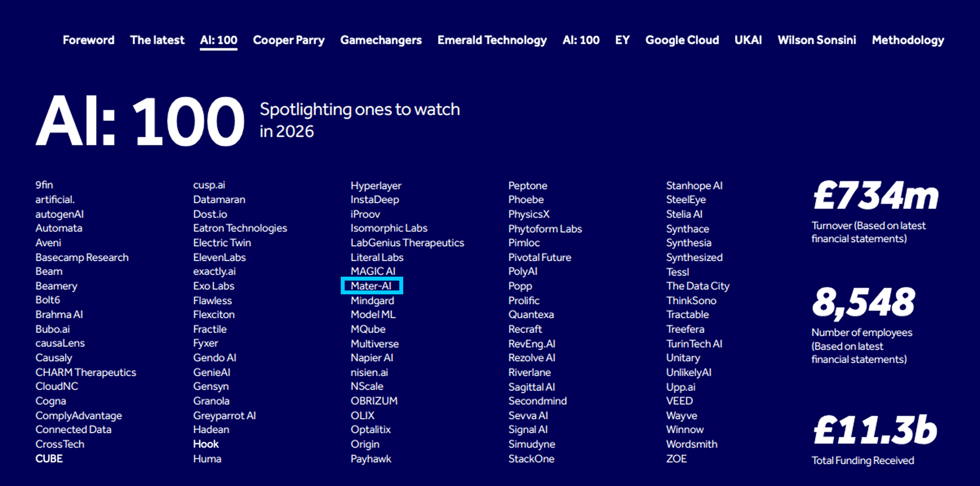Image resolution: width=980 pixels, height=486 pixels.
Task: Select Sagittal AI entry
Action: (532, 387)
